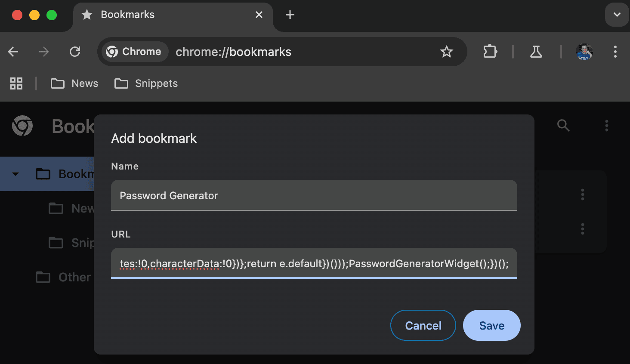Open the Bookmarks page three-dot options menu
The image size is (630, 364).
coord(606,126)
